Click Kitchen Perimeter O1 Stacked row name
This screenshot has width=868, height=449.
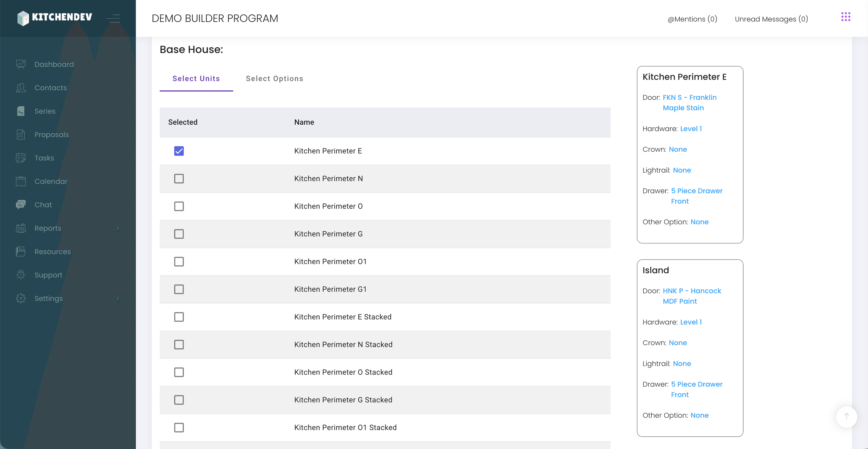tap(345, 427)
